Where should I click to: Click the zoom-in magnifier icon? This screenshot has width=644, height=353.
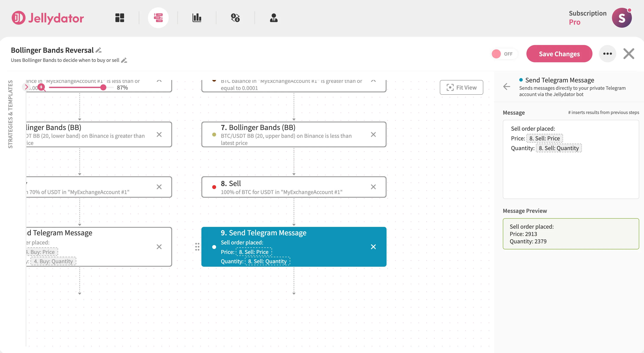click(x=42, y=87)
